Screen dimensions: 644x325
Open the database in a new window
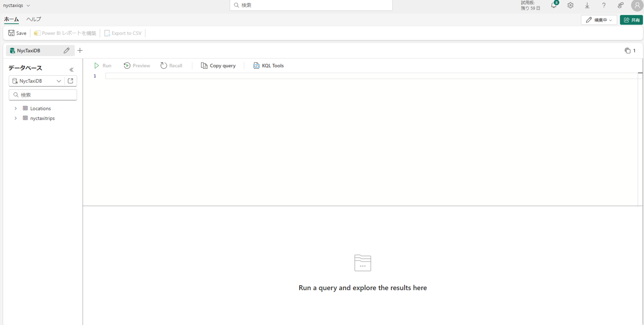[x=70, y=81]
